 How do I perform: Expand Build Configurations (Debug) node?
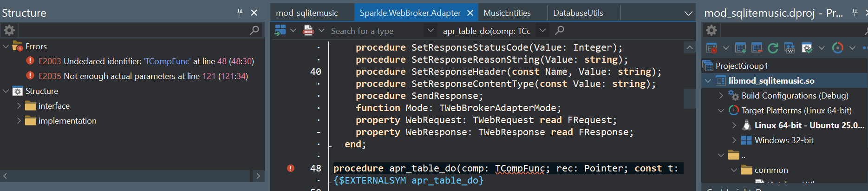(x=721, y=96)
